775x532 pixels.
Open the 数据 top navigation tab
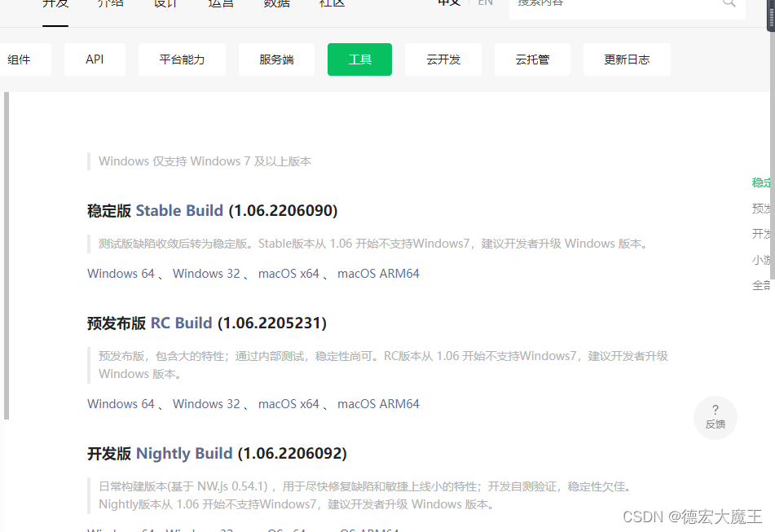(x=276, y=4)
